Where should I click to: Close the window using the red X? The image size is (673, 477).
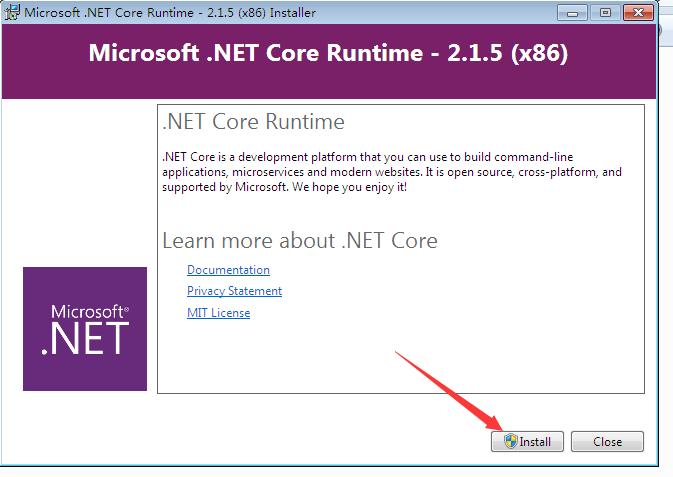point(637,14)
